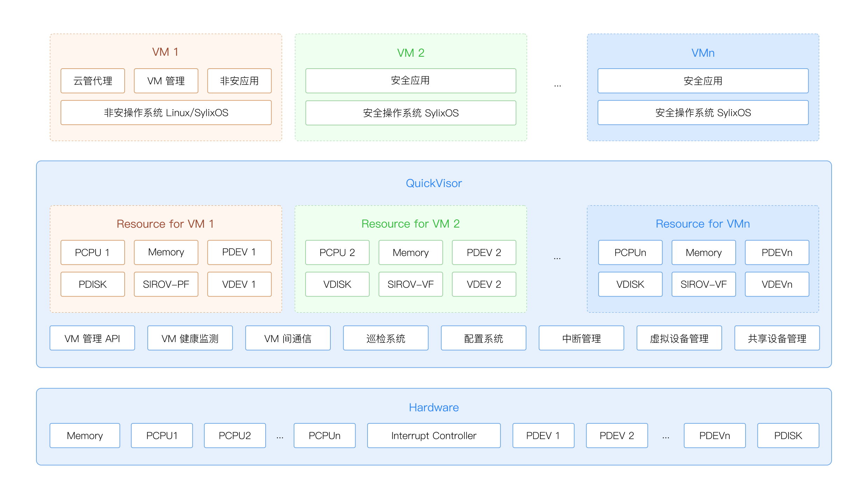Screen dimensions: 868x499
Task: Click the VM 间通信 box
Action: (288, 338)
